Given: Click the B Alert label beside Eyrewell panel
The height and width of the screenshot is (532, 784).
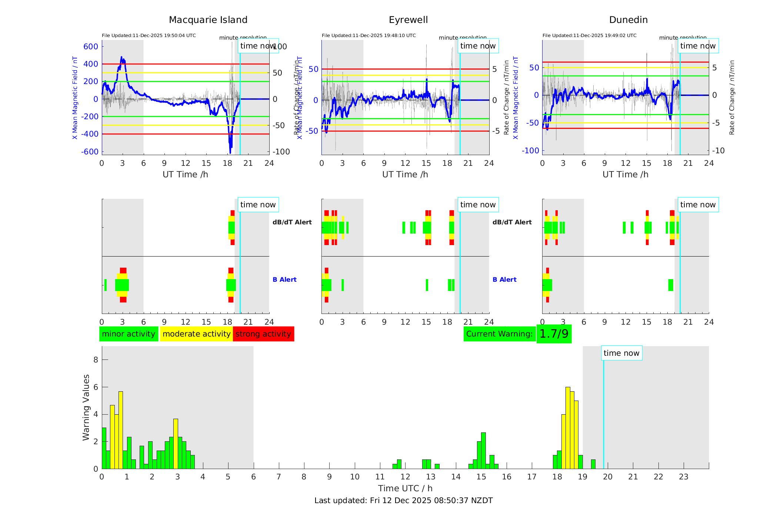Looking at the screenshot, I should 504,280.
